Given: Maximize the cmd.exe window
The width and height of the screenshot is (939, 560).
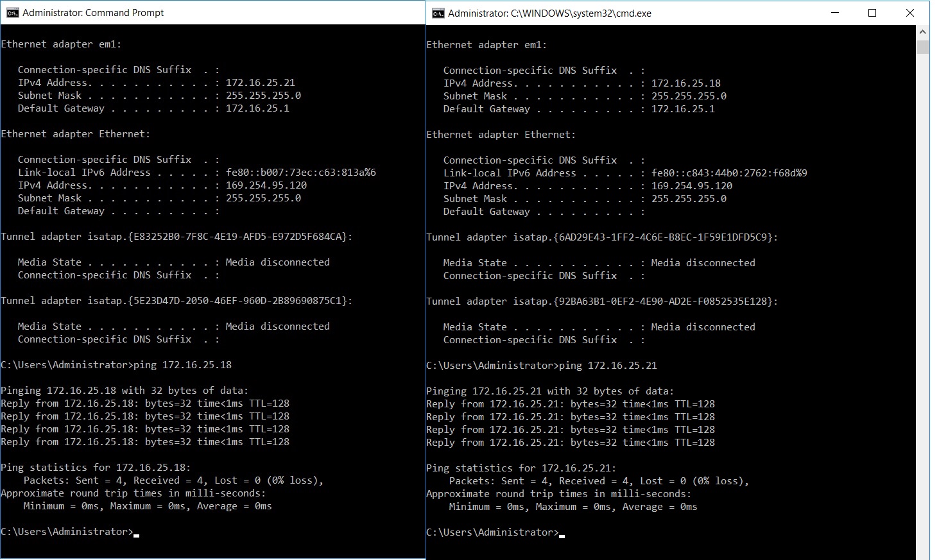Looking at the screenshot, I should click(x=872, y=13).
